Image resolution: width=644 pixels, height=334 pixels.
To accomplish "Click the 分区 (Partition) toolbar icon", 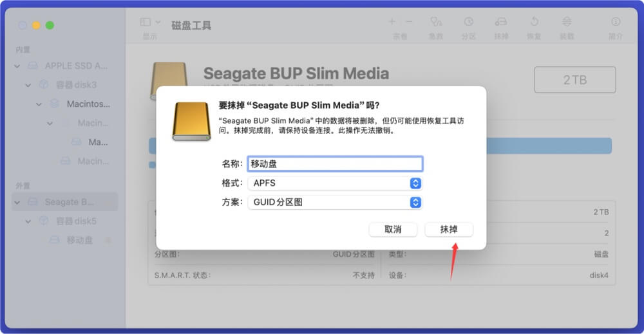I will click(469, 23).
